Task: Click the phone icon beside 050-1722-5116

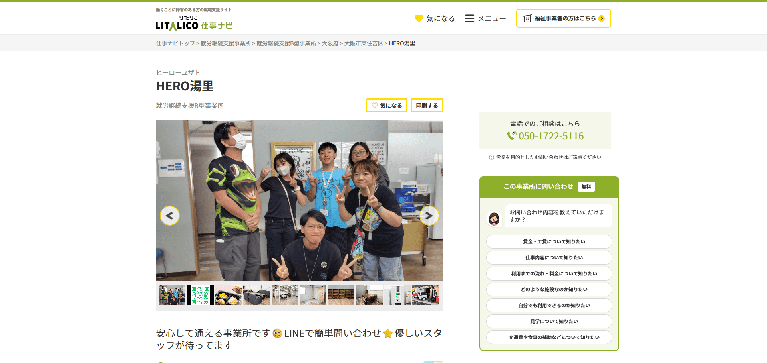Action: click(x=511, y=136)
